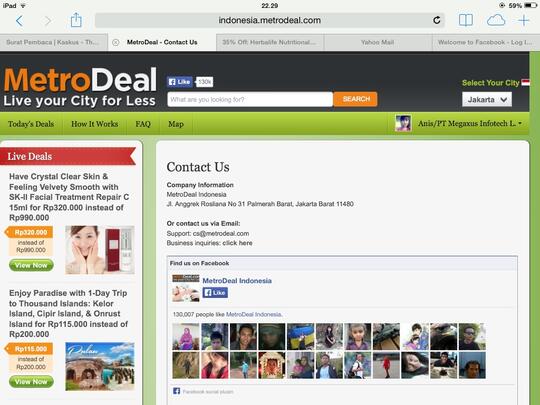540x405 pixels.
Task: Open the Map menu item
Action: [176, 124]
